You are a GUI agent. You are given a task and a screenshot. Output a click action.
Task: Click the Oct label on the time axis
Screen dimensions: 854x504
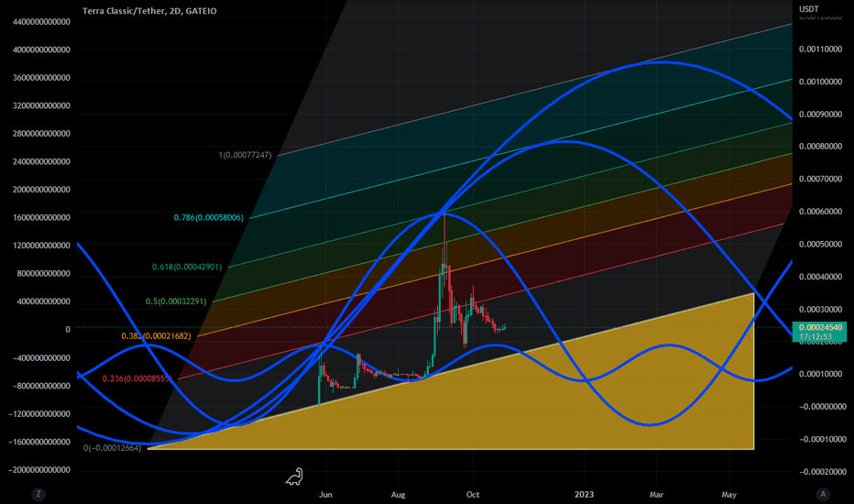(473, 495)
